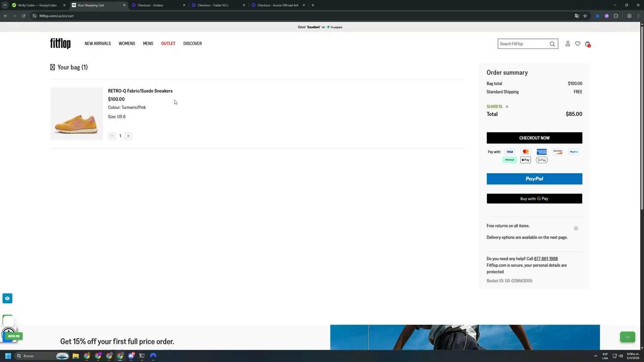Click the browser address bar URL

tap(56, 16)
